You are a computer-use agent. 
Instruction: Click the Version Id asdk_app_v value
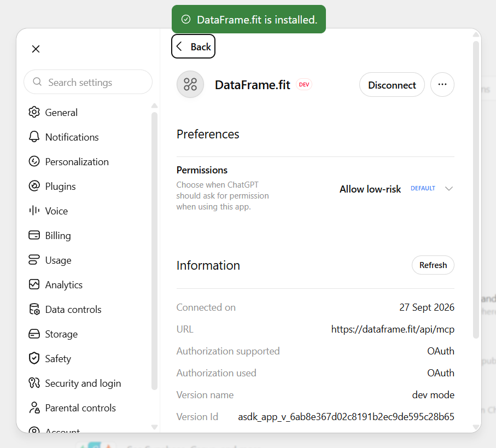tap(346, 417)
